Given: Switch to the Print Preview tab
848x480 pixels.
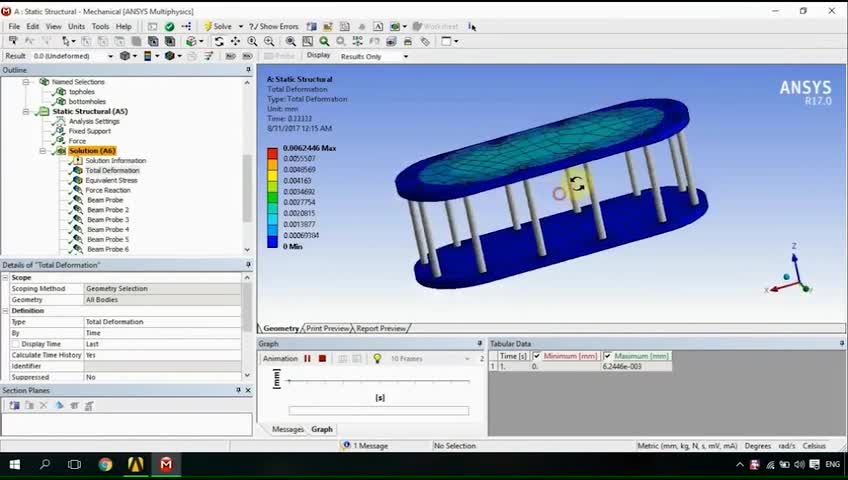Looking at the screenshot, I should pyautogui.click(x=328, y=328).
